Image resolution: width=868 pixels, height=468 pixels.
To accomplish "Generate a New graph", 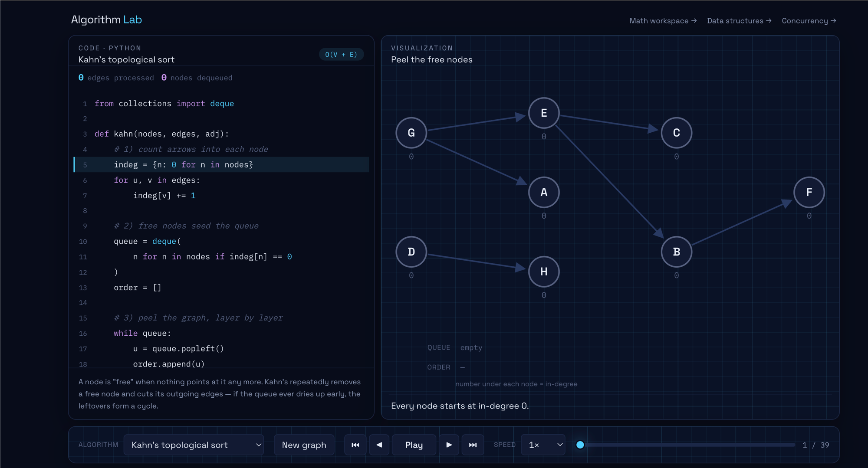I will (304, 445).
